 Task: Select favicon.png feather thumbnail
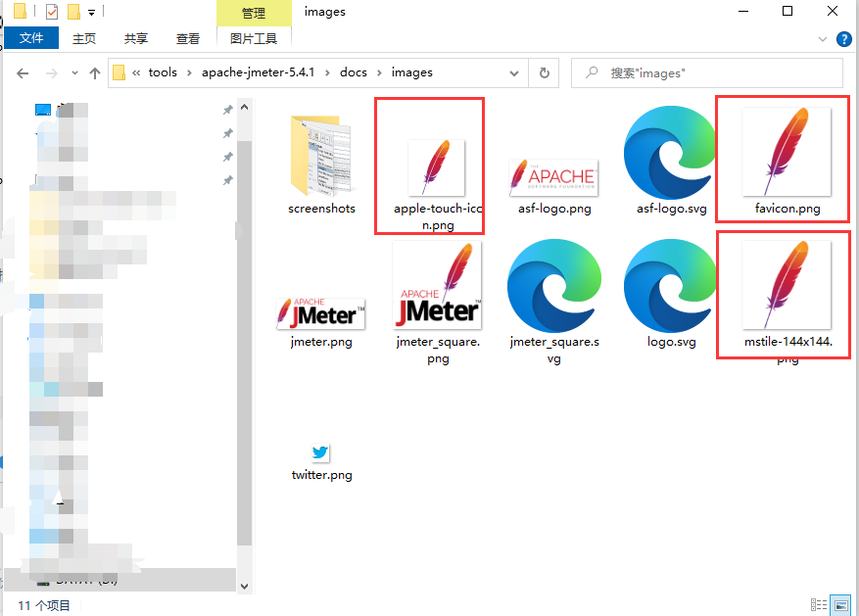pyautogui.click(x=787, y=152)
